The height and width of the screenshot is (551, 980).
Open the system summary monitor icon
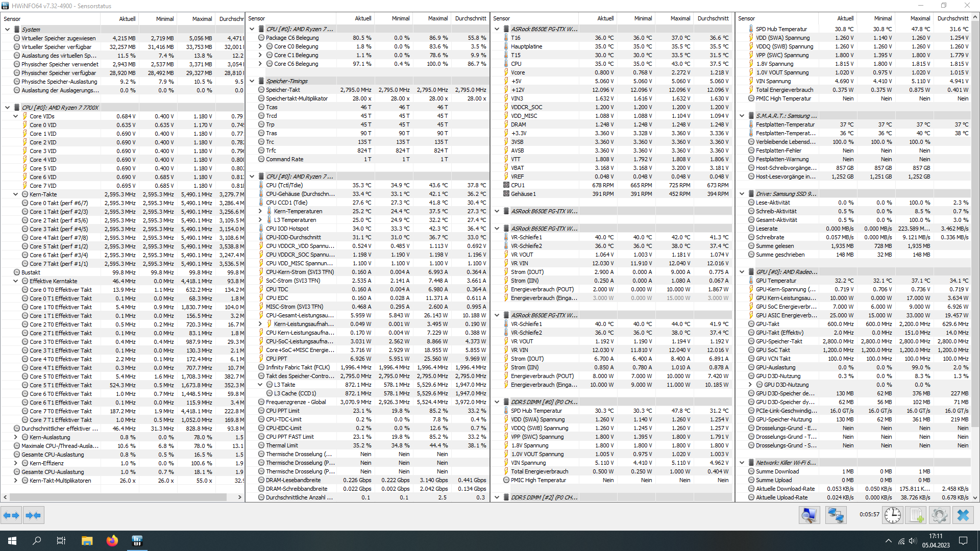809,515
